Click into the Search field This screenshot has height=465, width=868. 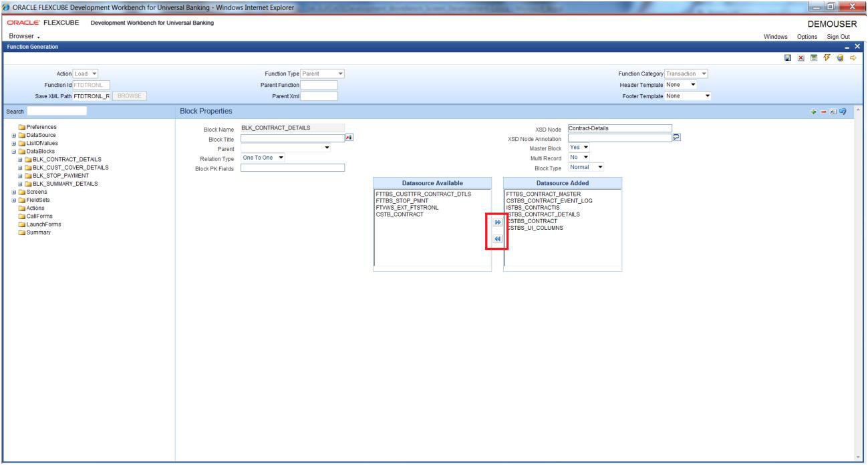[57, 110]
